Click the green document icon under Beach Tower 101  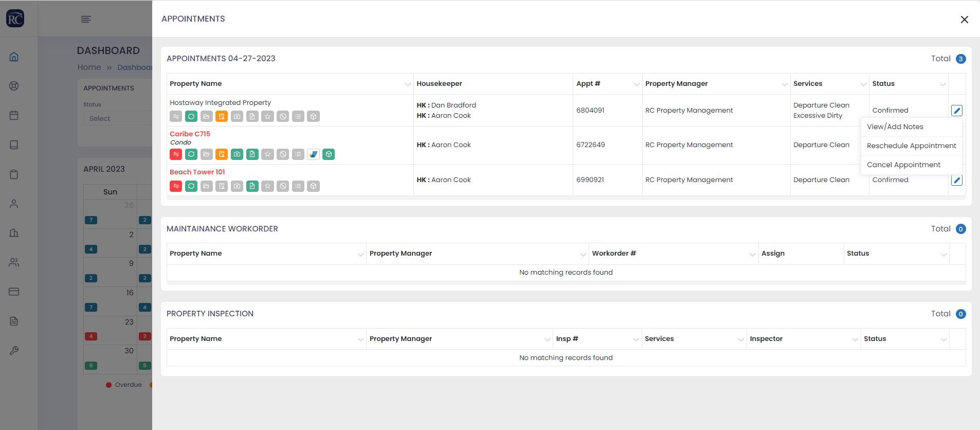pos(252,186)
